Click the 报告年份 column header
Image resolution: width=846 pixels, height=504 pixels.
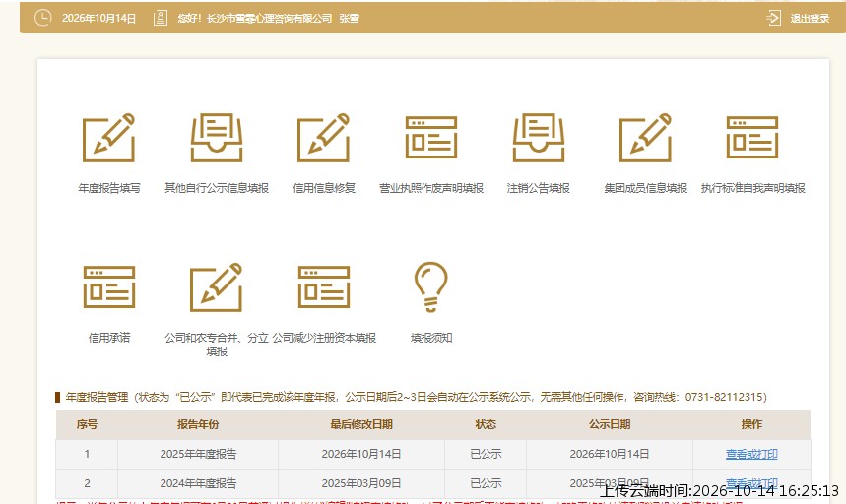coord(198,425)
